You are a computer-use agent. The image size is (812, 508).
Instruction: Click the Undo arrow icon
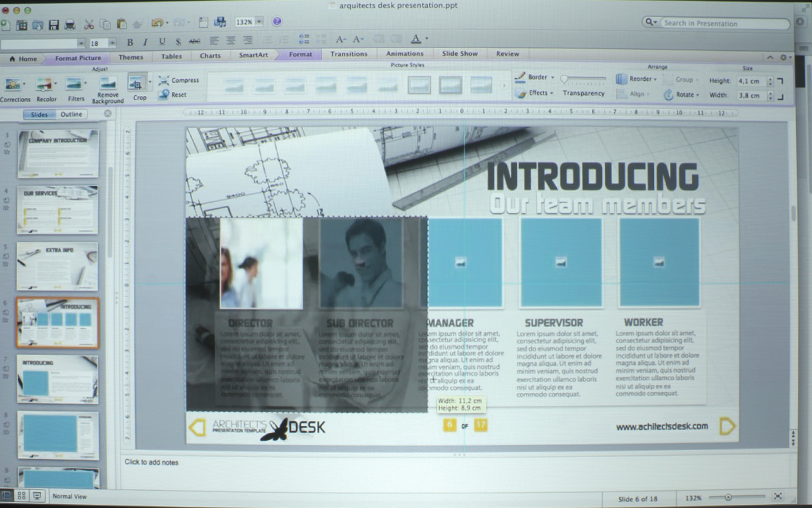pyautogui.click(x=157, y=23)
